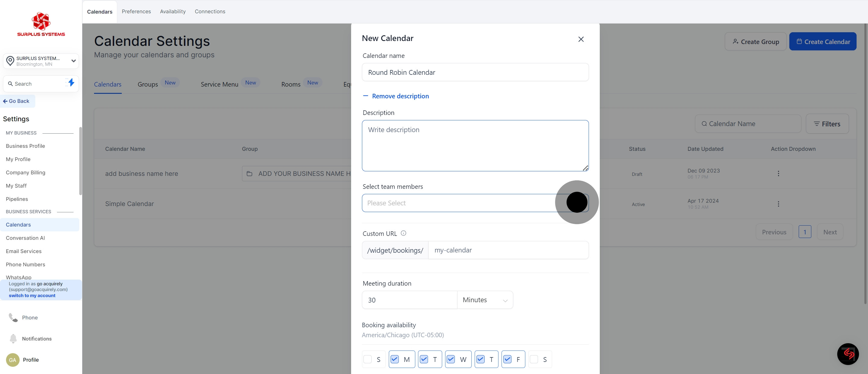The image size is (868, 374).
Task: Enable the Sunday availability checkbox
Action: pyautogui.click(x=368, y=359)
